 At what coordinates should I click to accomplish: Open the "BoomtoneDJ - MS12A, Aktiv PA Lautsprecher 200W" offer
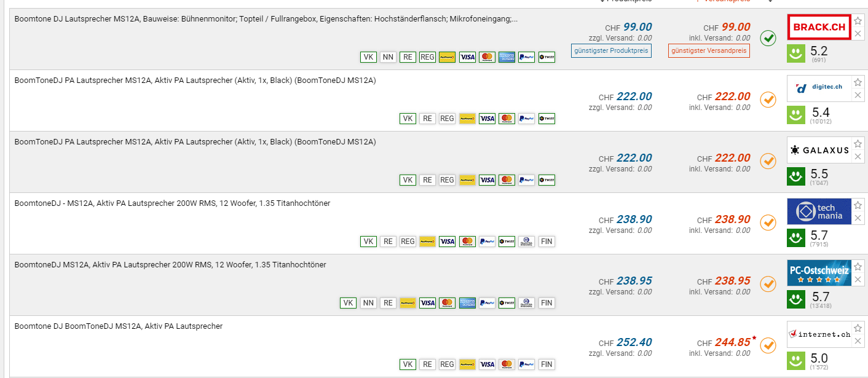point(172,203)
